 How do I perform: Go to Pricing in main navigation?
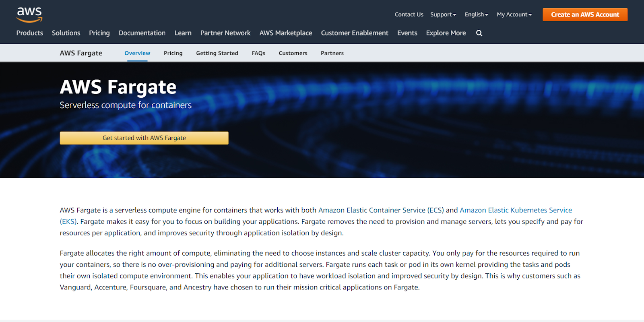point(99,33)
